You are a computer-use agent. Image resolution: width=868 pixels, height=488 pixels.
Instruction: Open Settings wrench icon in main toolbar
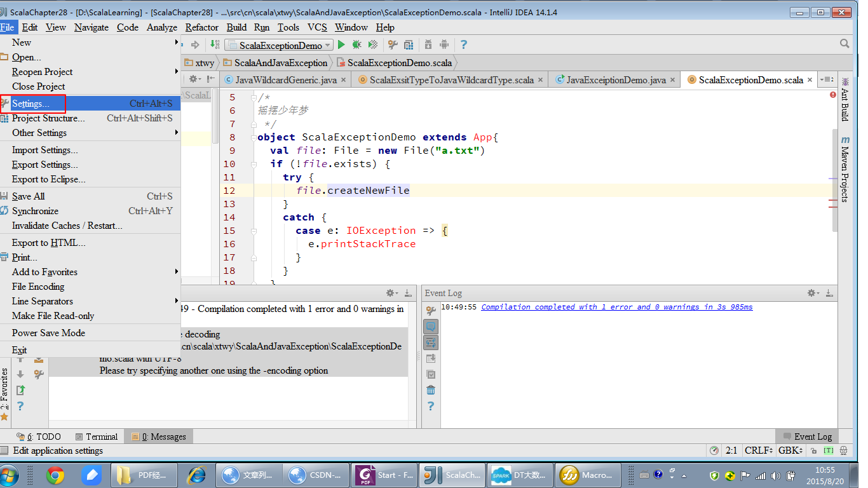[x=393, y=44]
